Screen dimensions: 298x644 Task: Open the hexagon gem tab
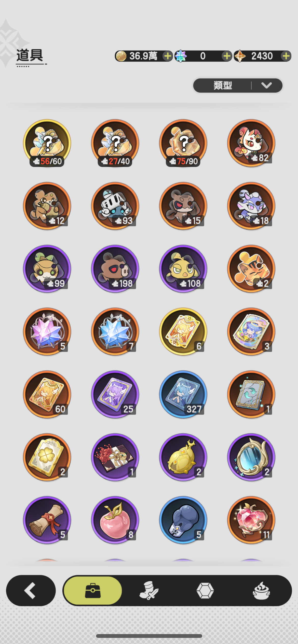coord(205,591)
